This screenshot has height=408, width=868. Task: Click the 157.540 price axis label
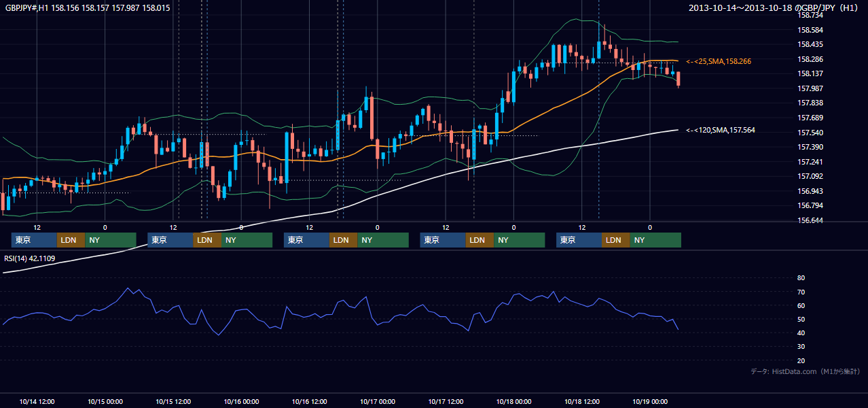tap(812, 133)
